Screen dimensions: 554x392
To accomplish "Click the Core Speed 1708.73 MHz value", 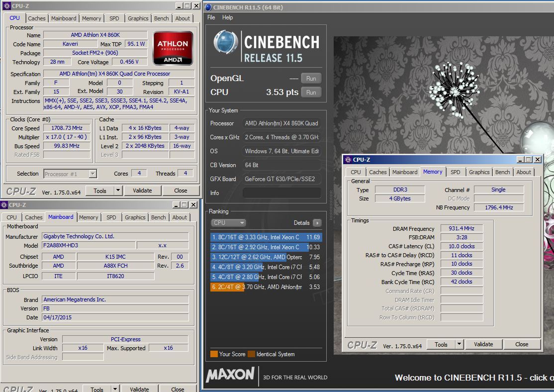I will coord(67,128).
